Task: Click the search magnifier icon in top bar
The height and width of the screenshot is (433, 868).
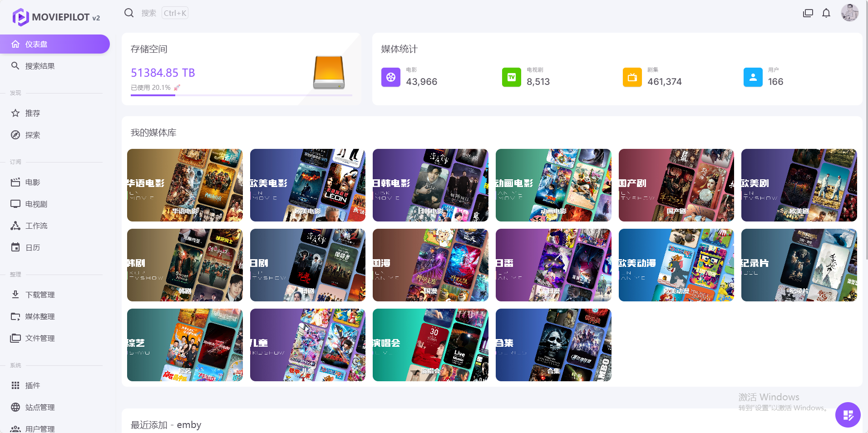Action: point(129,13)
